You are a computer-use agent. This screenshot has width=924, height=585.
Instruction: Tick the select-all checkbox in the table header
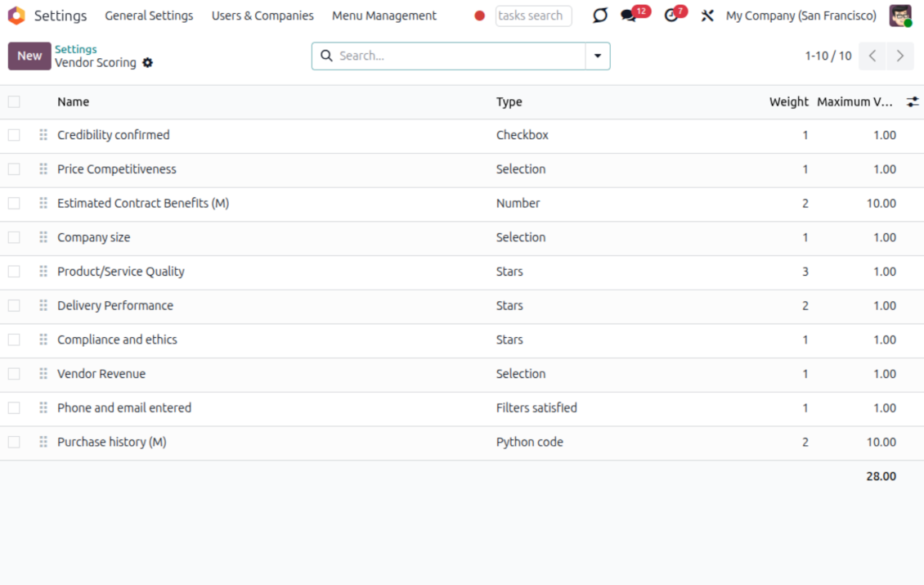14,102
